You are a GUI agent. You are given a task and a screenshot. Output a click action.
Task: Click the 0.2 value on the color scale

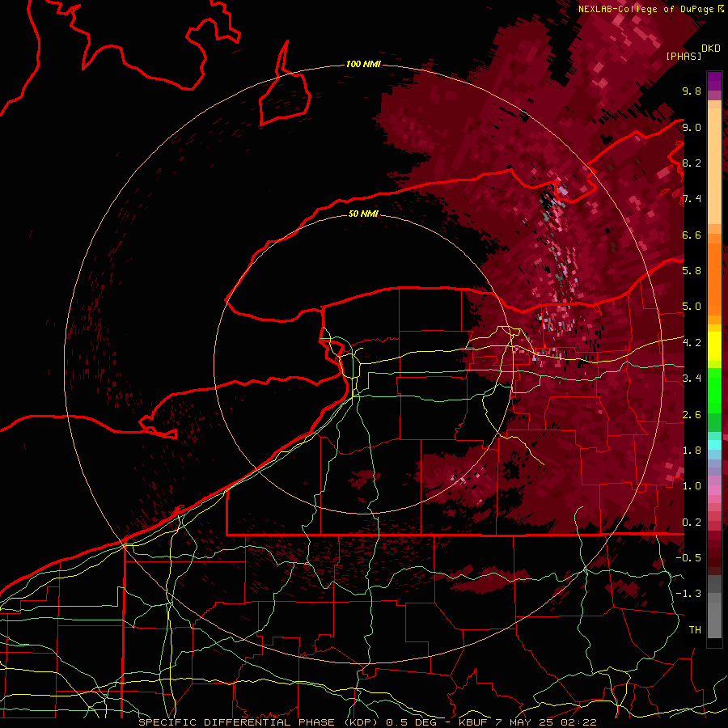tap(692, 523)
